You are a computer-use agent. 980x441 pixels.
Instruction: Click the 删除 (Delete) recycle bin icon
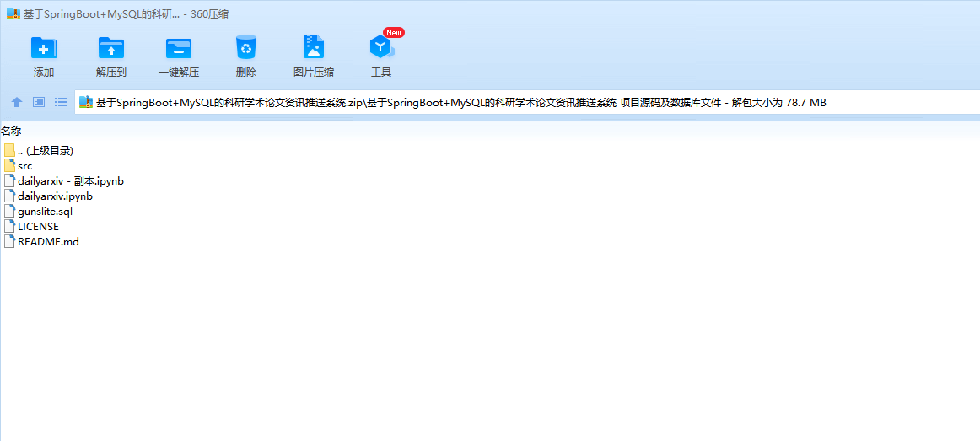click(x=246, y=47)
